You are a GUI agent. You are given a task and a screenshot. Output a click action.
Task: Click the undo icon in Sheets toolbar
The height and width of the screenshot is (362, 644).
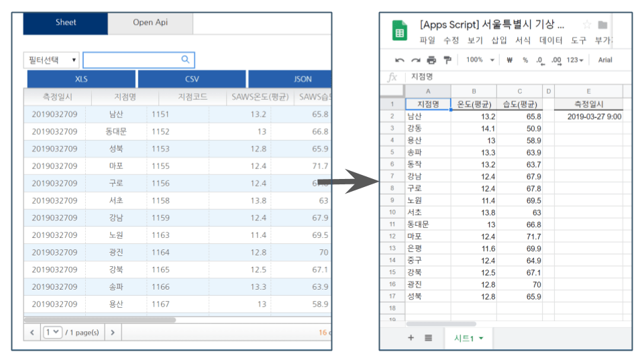tap(400, 60)
